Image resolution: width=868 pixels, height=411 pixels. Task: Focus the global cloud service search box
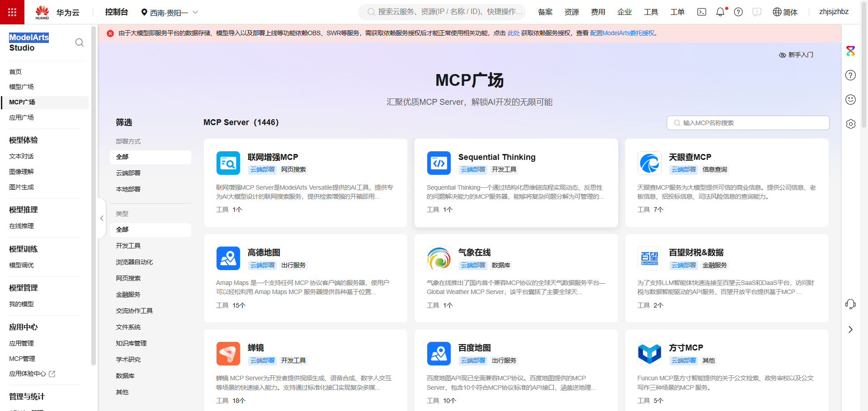point(442,12)
